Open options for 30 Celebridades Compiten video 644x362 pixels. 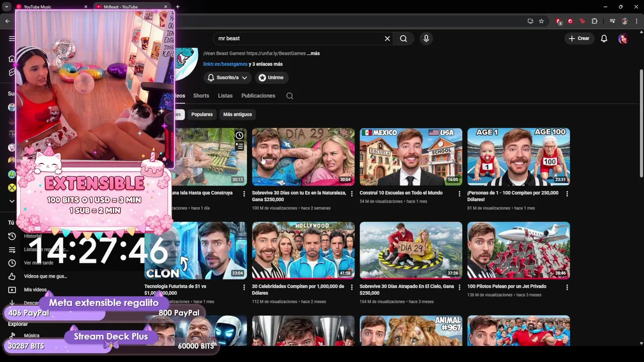[x=352, y=287]
